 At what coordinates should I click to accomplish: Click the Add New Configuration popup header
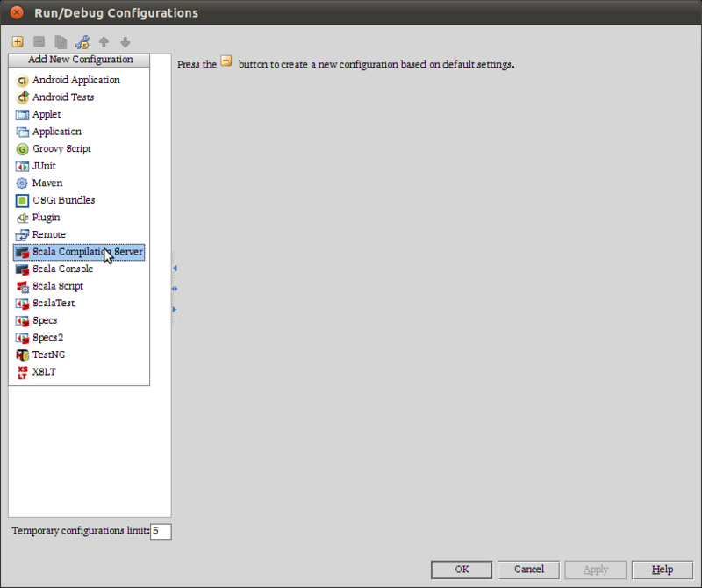pyautogui.click(x=79, y=60)
